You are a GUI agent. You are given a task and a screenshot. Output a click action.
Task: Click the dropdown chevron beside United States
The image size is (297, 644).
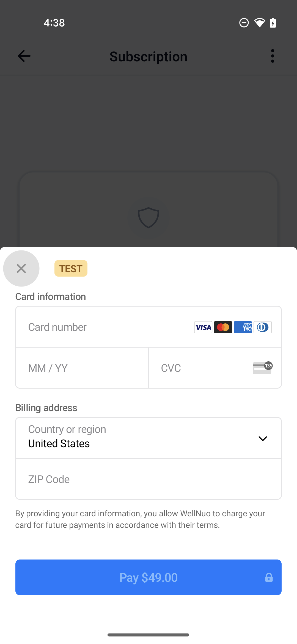pos(263,438)
